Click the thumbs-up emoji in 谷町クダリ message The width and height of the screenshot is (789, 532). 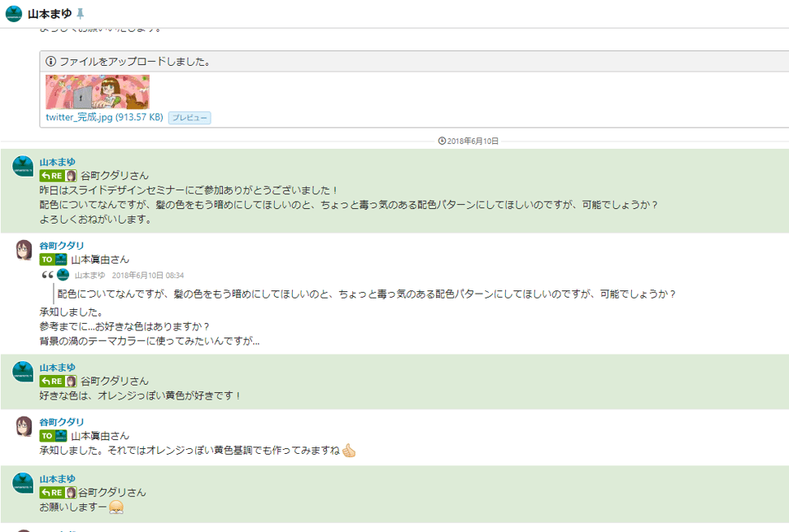click(x=349, y=451)
